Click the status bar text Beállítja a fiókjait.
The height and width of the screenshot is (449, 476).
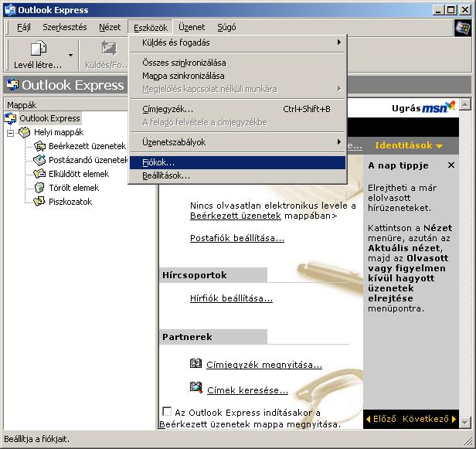coord(36,439)
